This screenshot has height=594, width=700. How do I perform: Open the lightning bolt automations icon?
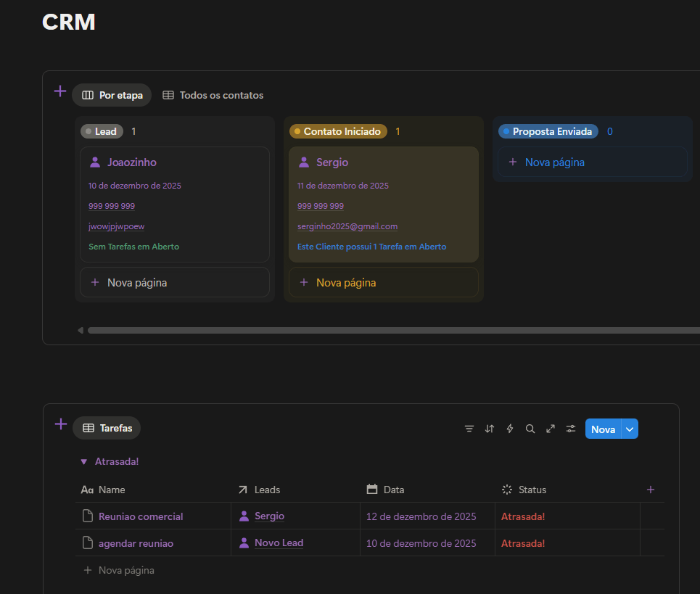[510, 429]
